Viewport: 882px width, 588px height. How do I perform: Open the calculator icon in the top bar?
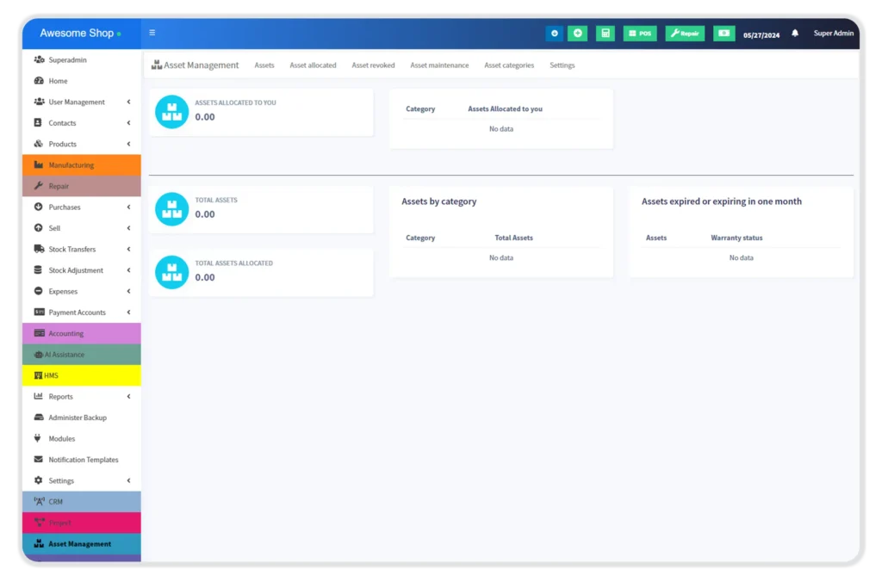(606, 34)
